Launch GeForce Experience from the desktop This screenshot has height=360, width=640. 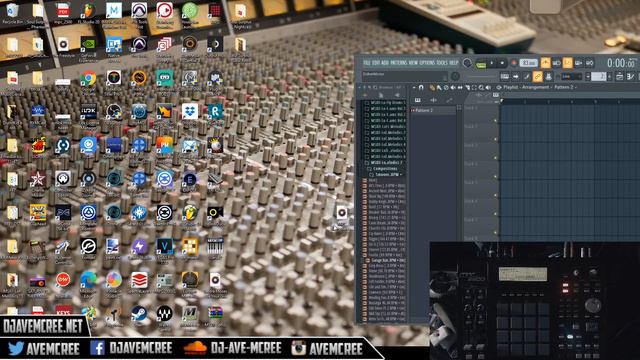click(x=88, y=45)
